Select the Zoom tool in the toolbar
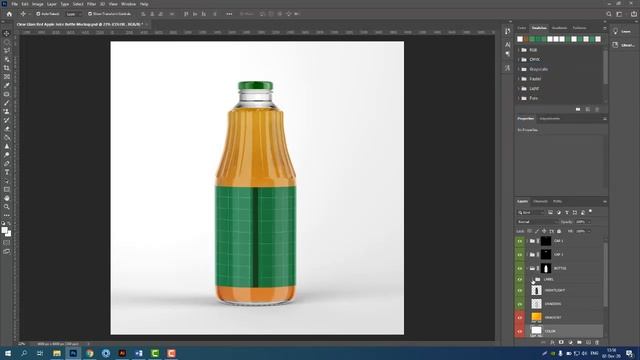This screenshot has width=640, height=360. coord(7,207)
